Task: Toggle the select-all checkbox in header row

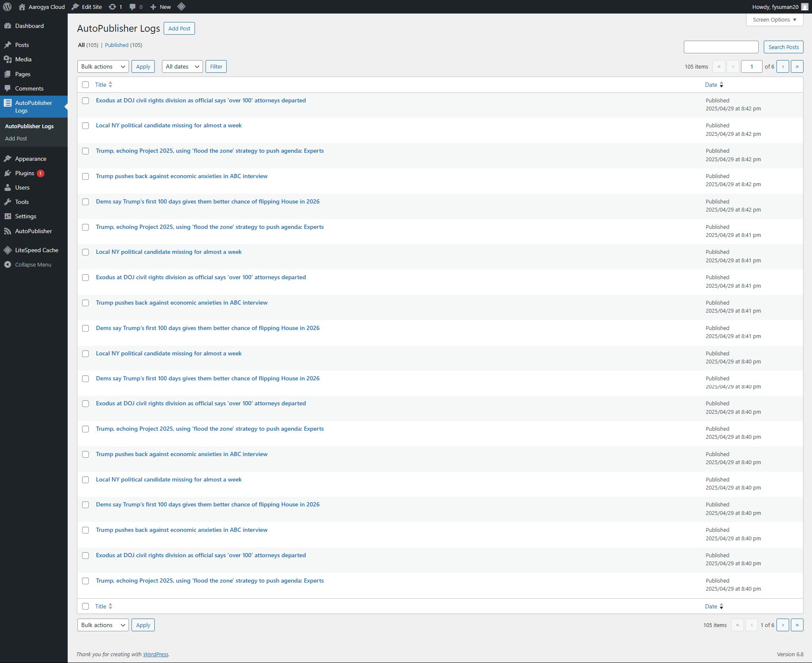Action: tap(85, 85)
